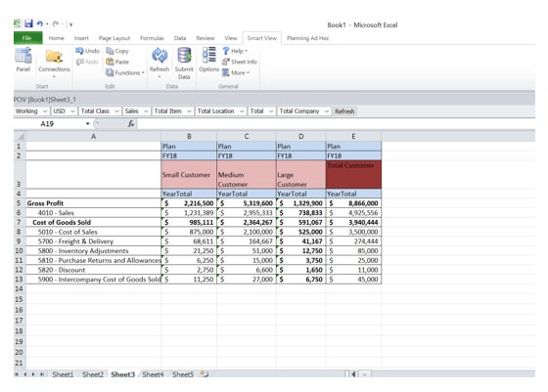Click the Sheet Info icon
Image resolution: width=548 pixels, height=392 pixels.
tap(225, 62)
